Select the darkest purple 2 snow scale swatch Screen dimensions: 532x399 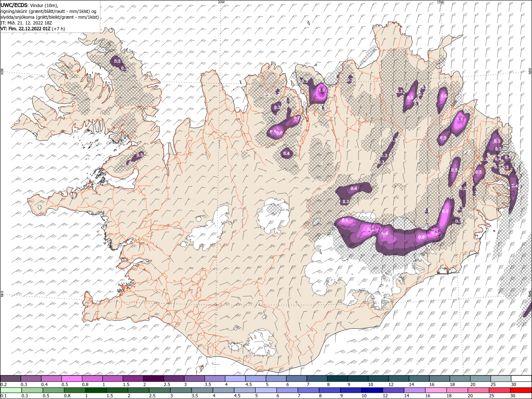tap(153, 379)
